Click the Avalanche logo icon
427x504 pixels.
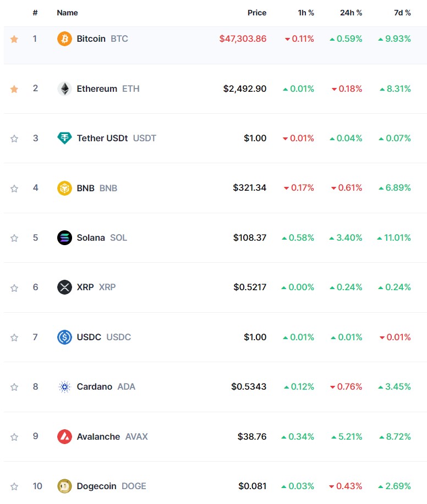(64, 437)
